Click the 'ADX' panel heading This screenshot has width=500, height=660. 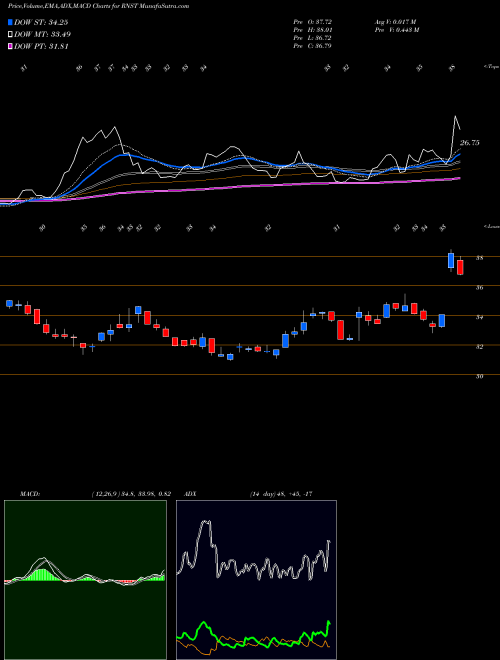(190, 494)
